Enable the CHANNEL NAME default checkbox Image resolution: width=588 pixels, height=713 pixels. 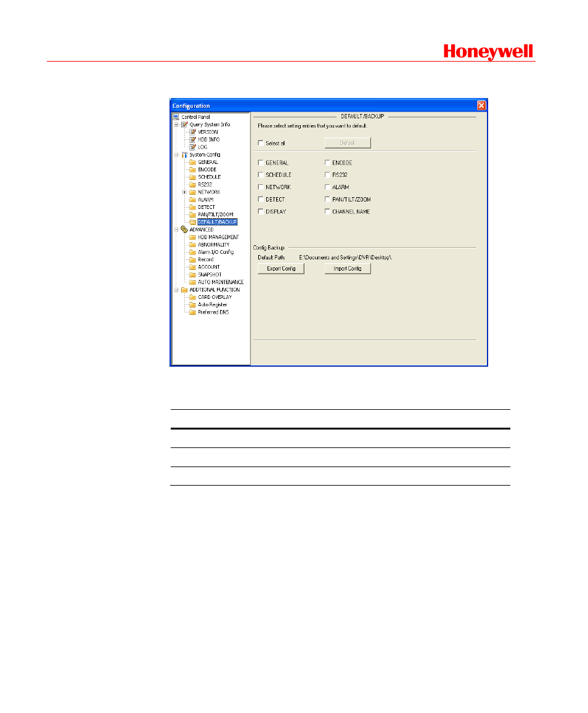(x=327, y=211)
